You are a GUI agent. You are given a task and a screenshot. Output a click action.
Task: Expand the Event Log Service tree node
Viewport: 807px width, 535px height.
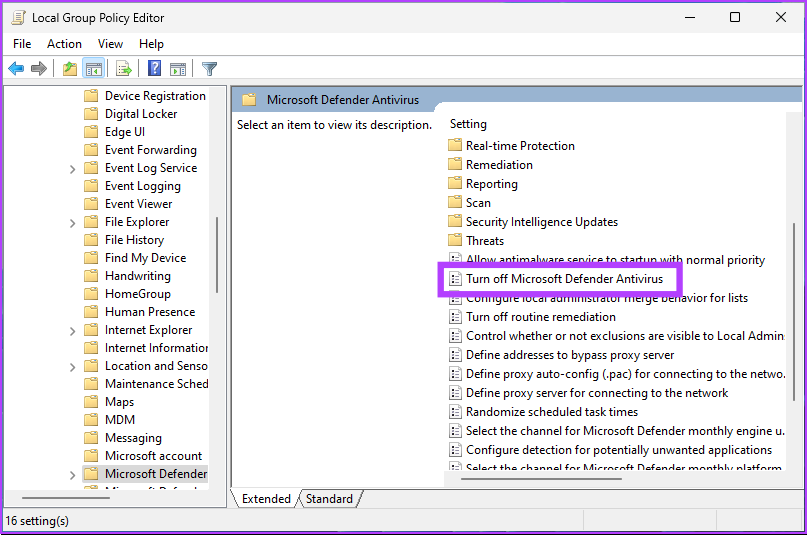click(73, 169)
